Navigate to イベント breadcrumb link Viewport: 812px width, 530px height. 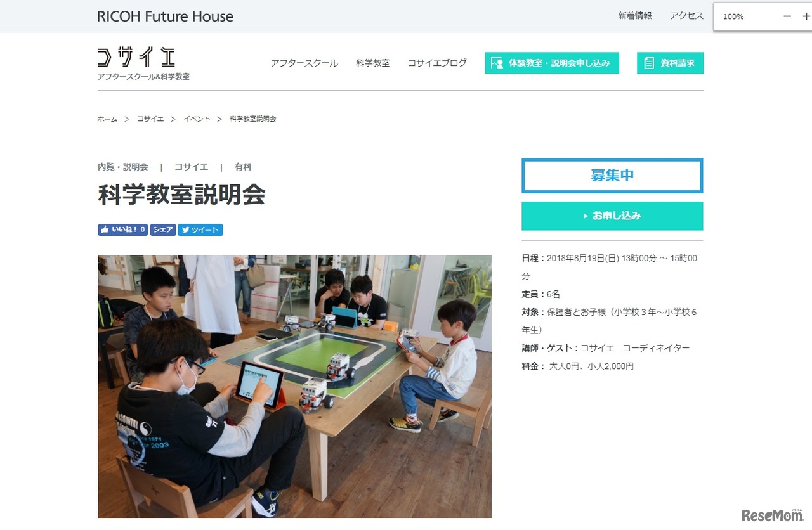pyautogui.click(x=197, y=119)
